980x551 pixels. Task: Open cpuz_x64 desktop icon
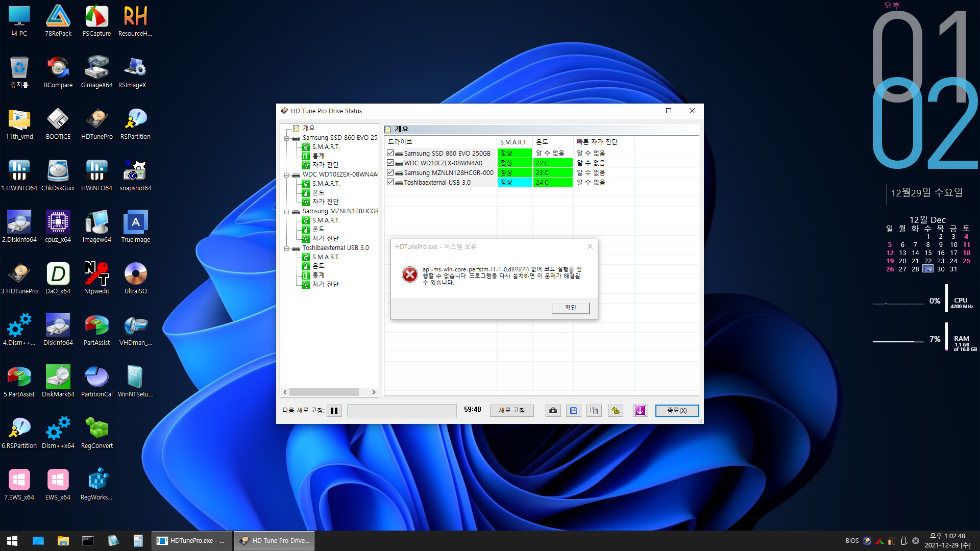click(58, 227)
